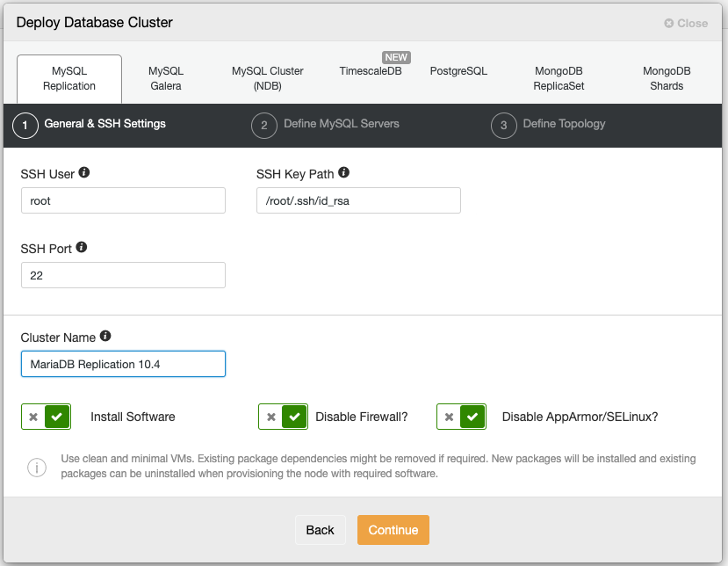Click the SSH User info icon
Image resolution: width=728 pixels, height=566 pixels.
point(84,172)
